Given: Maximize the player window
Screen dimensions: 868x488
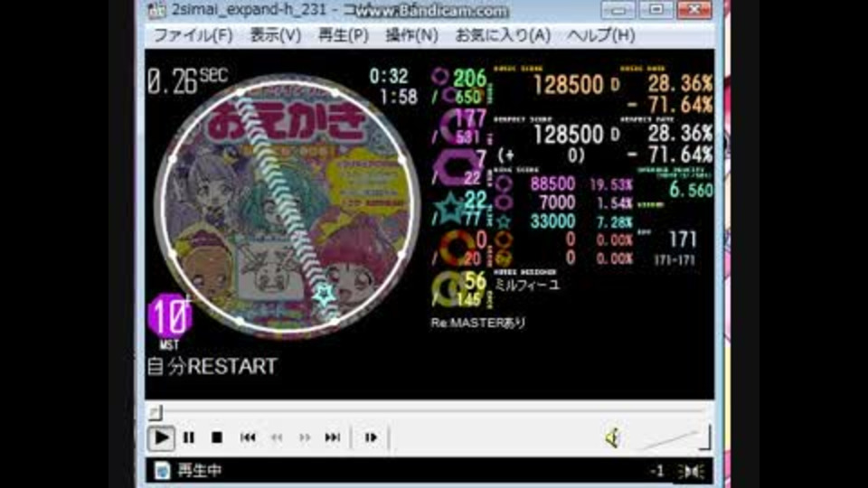Looking at the screenshot, I should tap(656, 9).
